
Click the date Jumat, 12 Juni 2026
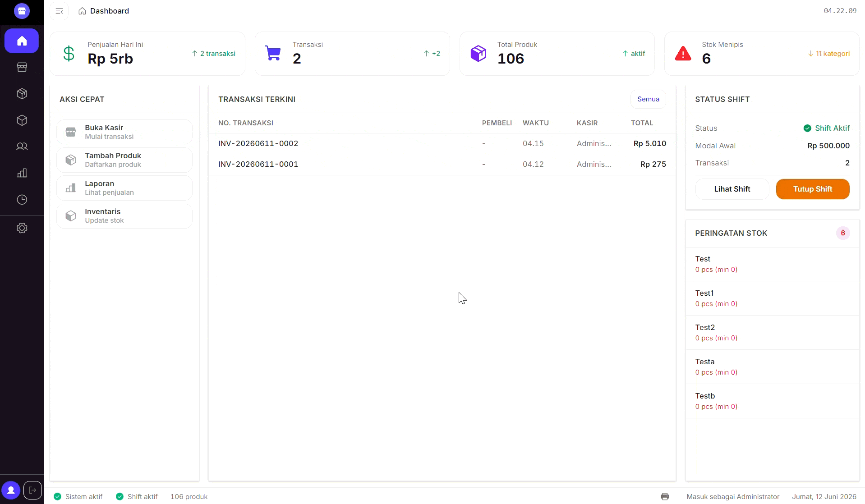(824, 496)
